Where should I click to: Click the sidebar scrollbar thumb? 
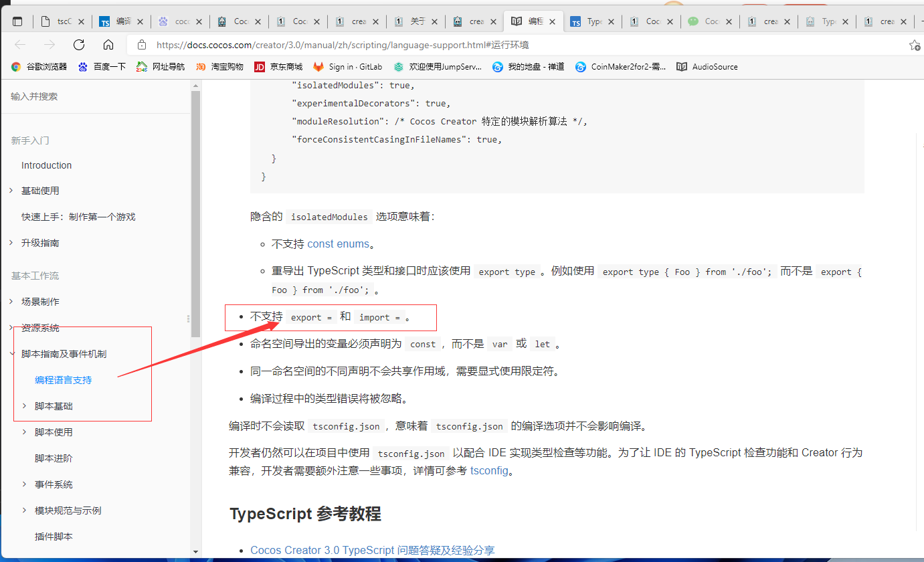(196, 214)
